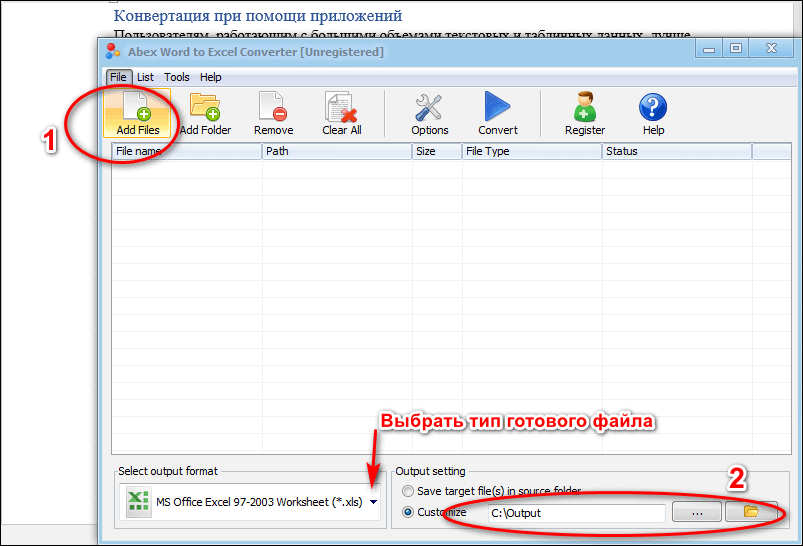Viewport: 803px width, 546px height.
Task: Open the File menu
Action: 118,77
